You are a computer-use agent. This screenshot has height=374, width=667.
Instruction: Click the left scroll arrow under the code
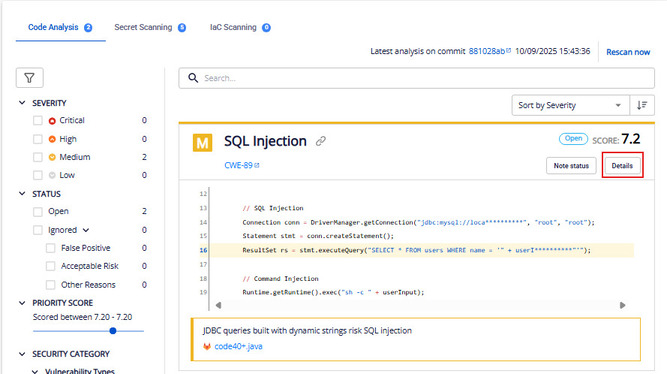(218, 305)
